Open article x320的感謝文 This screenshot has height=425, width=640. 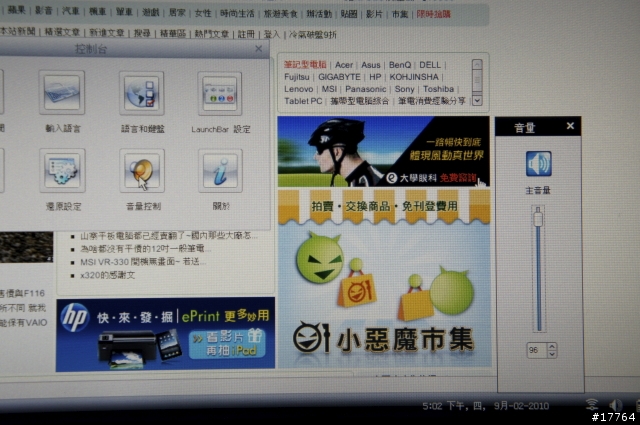pos(107,275)
